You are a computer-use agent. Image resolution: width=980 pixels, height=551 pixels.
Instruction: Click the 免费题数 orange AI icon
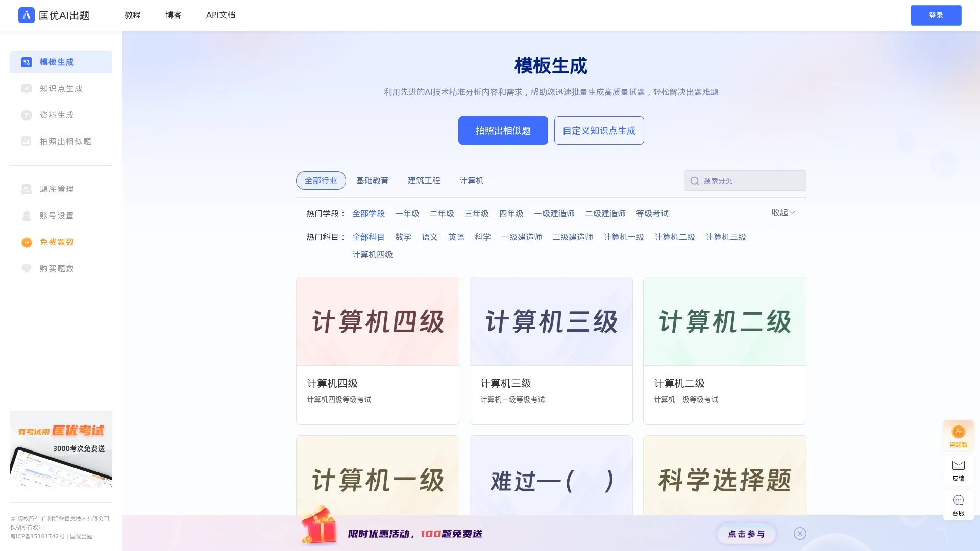point(27,242)
